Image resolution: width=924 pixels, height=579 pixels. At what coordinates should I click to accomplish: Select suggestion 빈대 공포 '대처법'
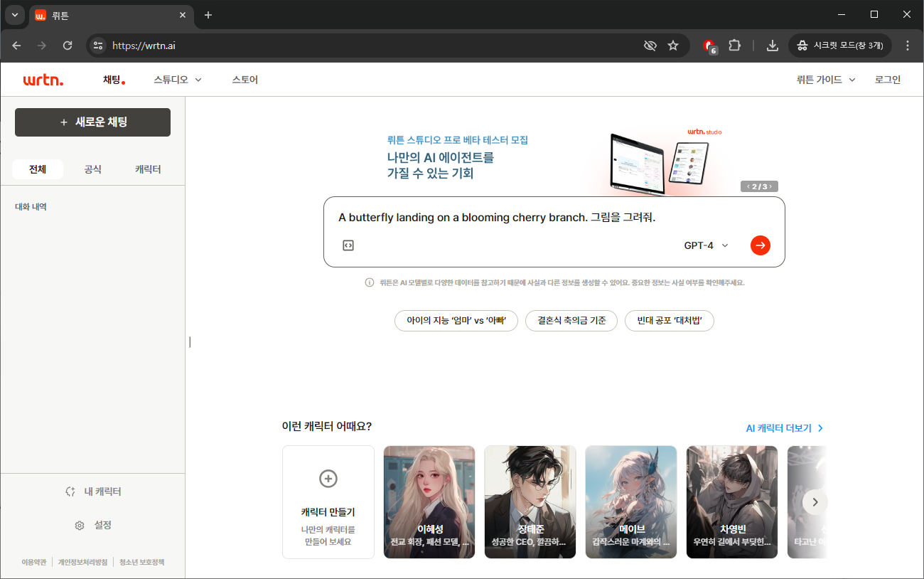pyautogui.click(x=670, y=321)
